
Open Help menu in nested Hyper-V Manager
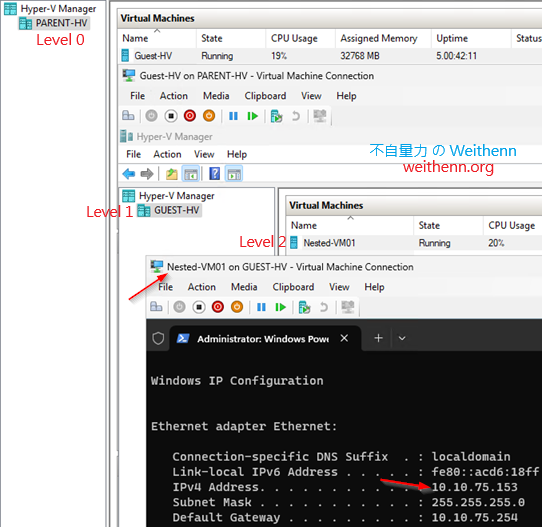(237, 154)
